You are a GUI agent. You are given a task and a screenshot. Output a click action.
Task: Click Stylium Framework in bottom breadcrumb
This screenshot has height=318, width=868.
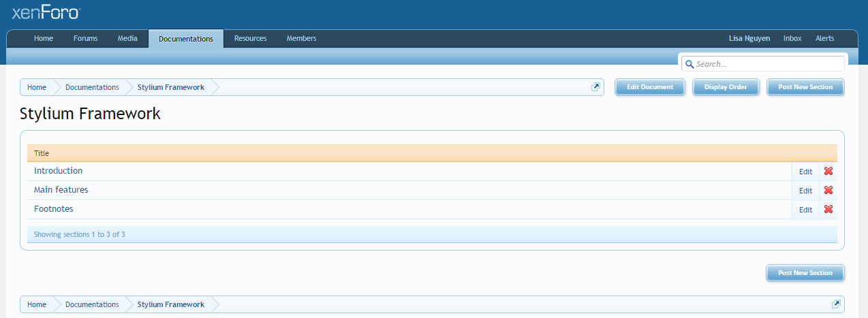(170, 304)
